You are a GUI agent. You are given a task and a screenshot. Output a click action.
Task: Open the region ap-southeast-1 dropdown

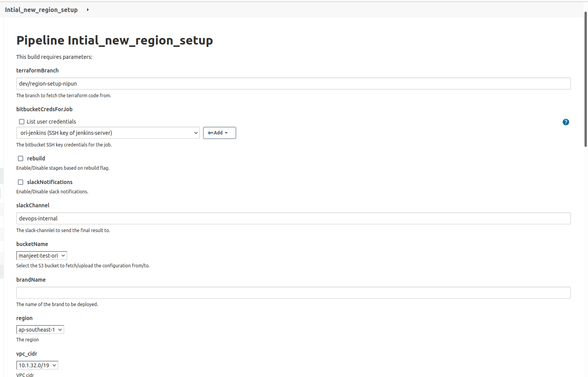tap(40, 330)
